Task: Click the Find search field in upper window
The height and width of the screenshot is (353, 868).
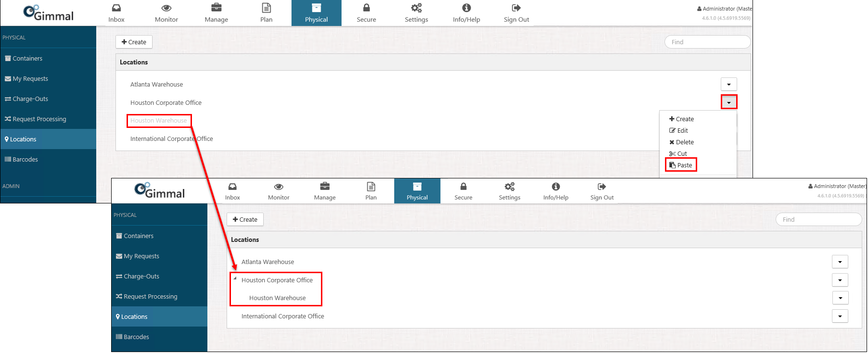Action: (x=707, y=42)
